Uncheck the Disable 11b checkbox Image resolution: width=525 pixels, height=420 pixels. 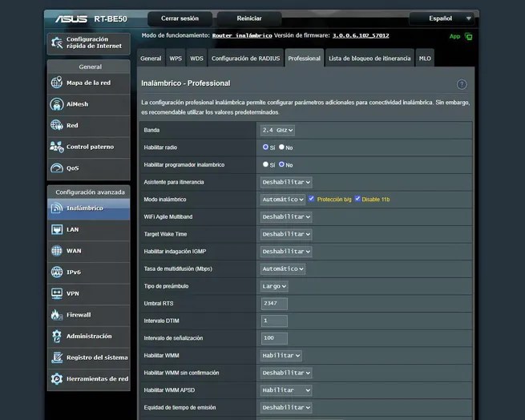point(357,199)
